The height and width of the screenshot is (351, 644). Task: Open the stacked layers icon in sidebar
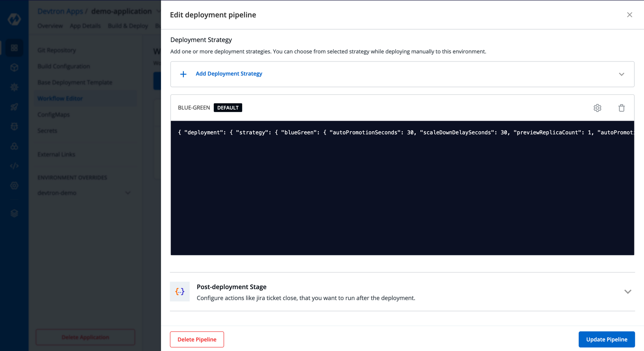[14, 213]
